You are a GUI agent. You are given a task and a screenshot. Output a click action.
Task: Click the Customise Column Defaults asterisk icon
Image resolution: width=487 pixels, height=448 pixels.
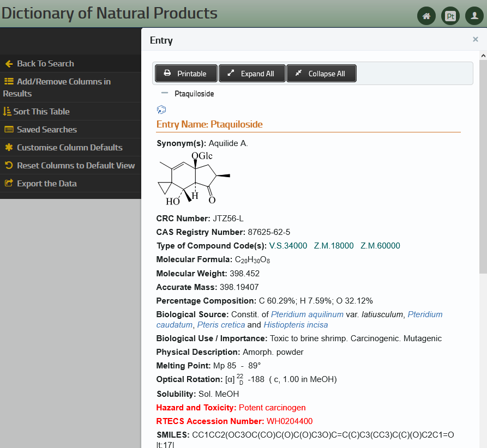[x=9, y=148]
